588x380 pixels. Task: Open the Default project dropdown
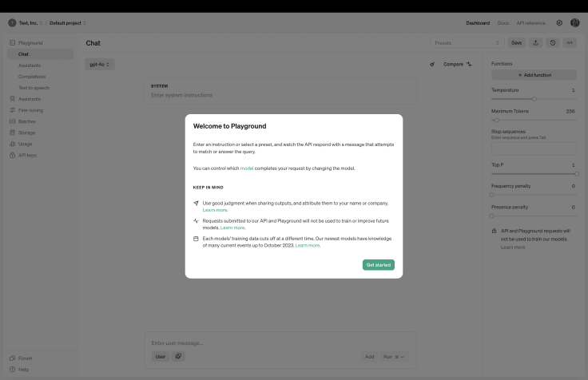pyautogui.click(x=67, y=23)
